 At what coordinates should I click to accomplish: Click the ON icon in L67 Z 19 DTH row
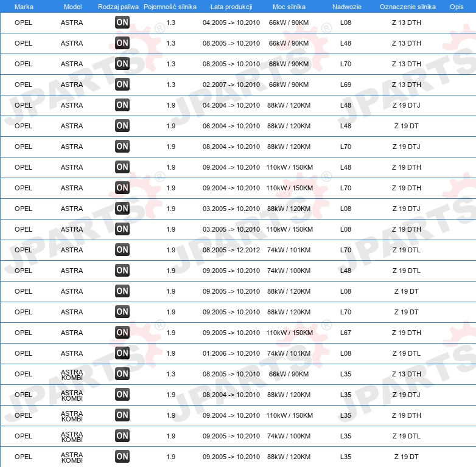(x=122, y=333)
